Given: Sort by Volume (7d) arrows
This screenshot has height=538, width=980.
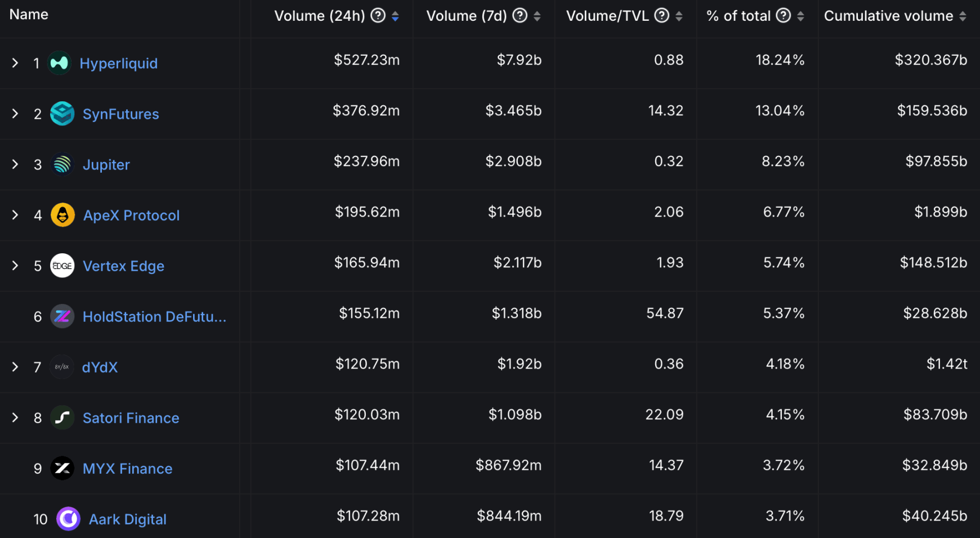Looking at the screenshot, I should [537, 16].
